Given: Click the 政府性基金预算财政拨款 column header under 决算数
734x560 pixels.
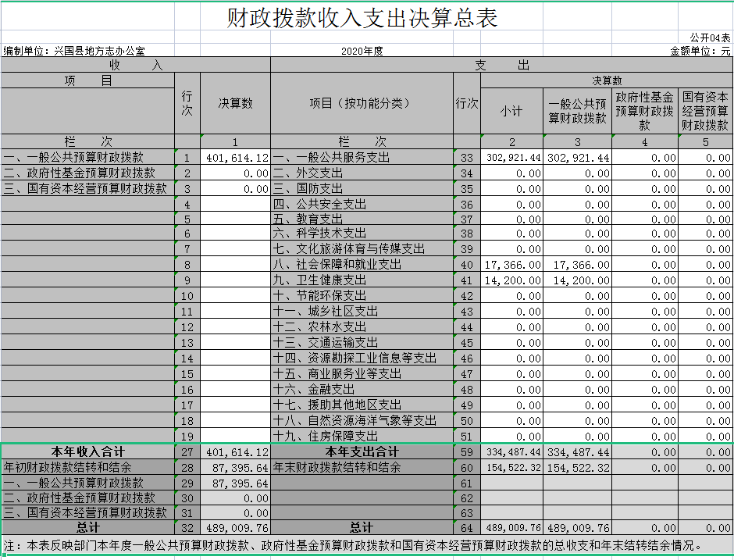Looking at the screenshot, I should (x=644, y=111).
